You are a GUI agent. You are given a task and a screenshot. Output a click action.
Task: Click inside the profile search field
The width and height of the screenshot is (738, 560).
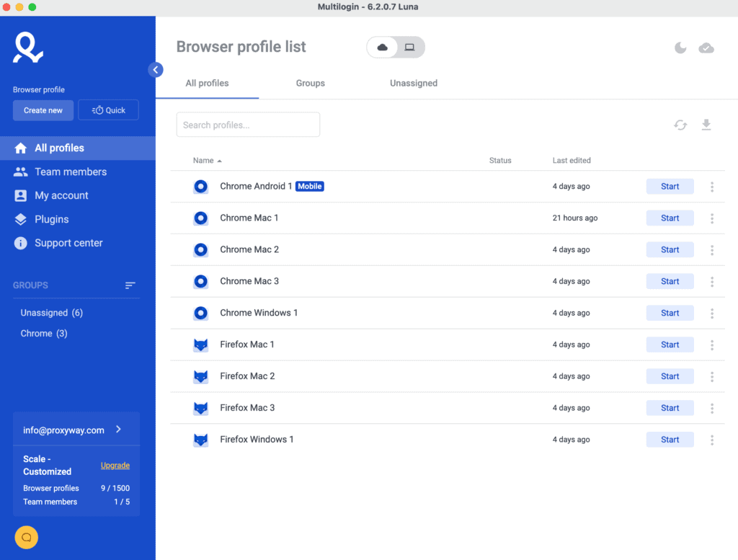tap(248, 124)
